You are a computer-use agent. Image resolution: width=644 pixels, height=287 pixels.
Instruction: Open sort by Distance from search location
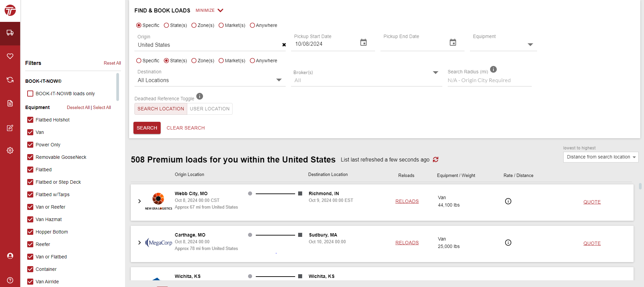600,157
